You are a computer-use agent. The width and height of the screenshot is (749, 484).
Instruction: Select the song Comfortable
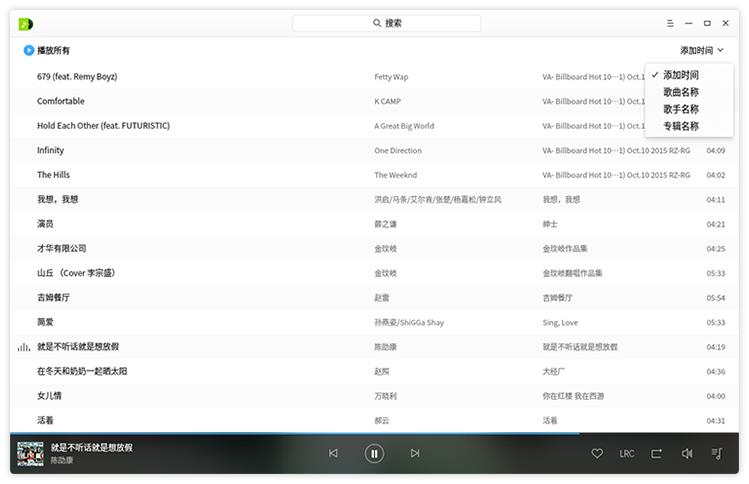[x=61, y=101]
